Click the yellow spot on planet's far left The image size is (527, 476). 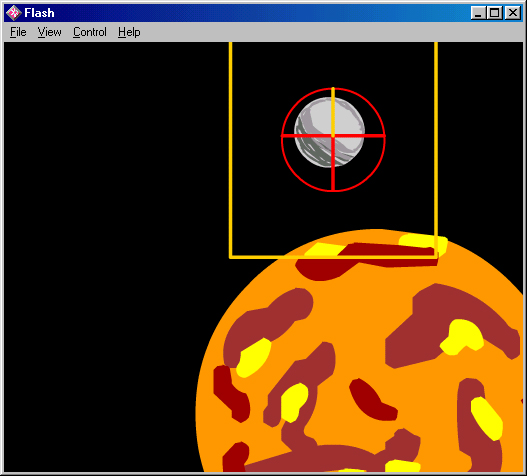click(x=254, y=358)
